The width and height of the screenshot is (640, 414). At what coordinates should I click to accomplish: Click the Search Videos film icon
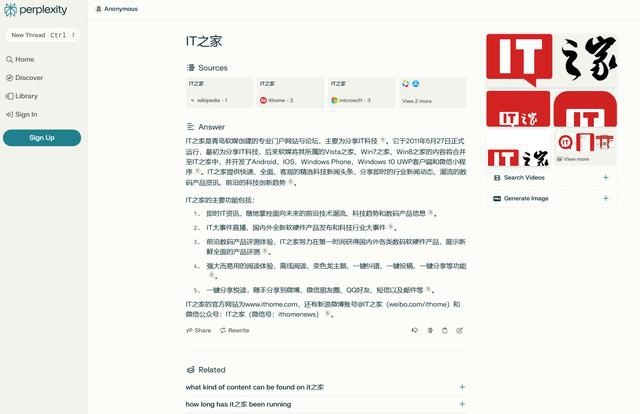click(x=497, y=178)
